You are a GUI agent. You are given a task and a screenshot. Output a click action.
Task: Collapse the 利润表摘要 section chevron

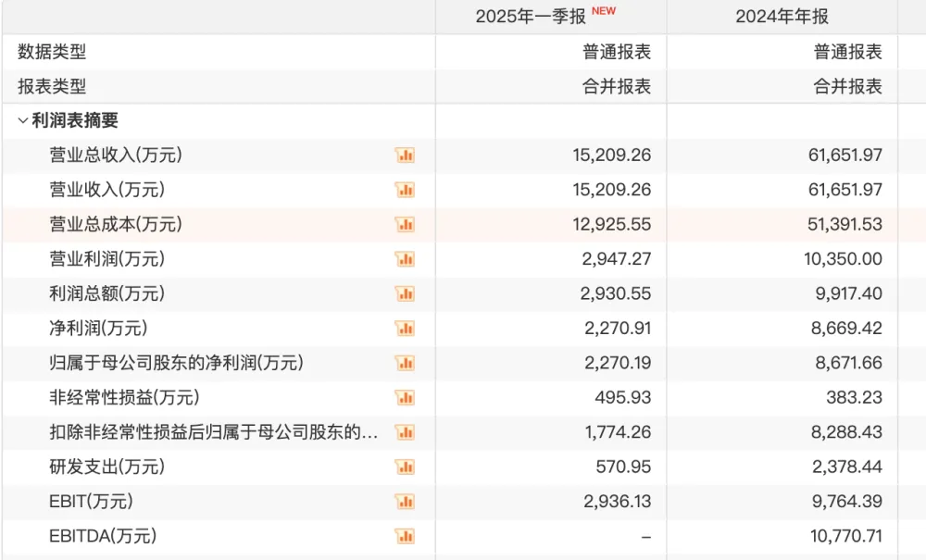[23, 121]
